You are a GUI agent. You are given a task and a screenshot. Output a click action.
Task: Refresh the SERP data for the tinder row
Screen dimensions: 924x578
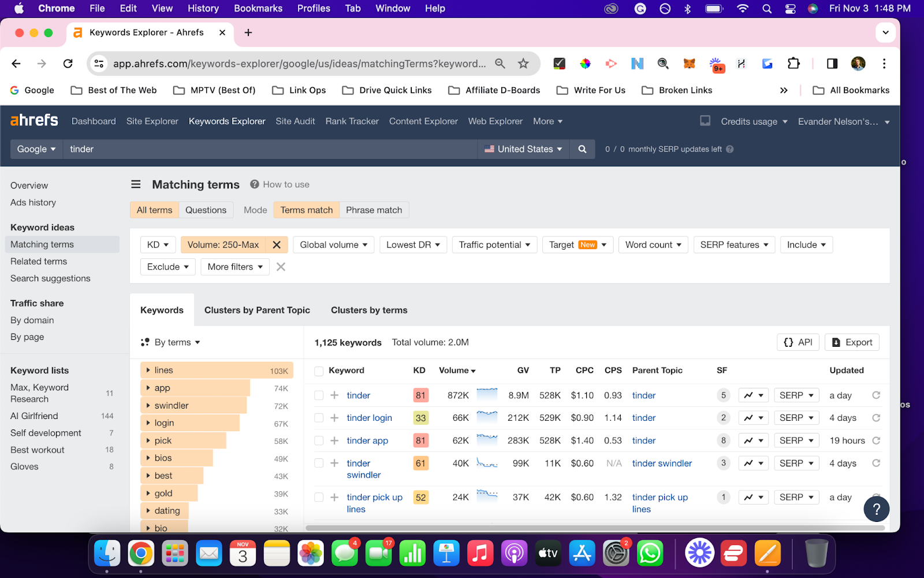click(875, 395)
